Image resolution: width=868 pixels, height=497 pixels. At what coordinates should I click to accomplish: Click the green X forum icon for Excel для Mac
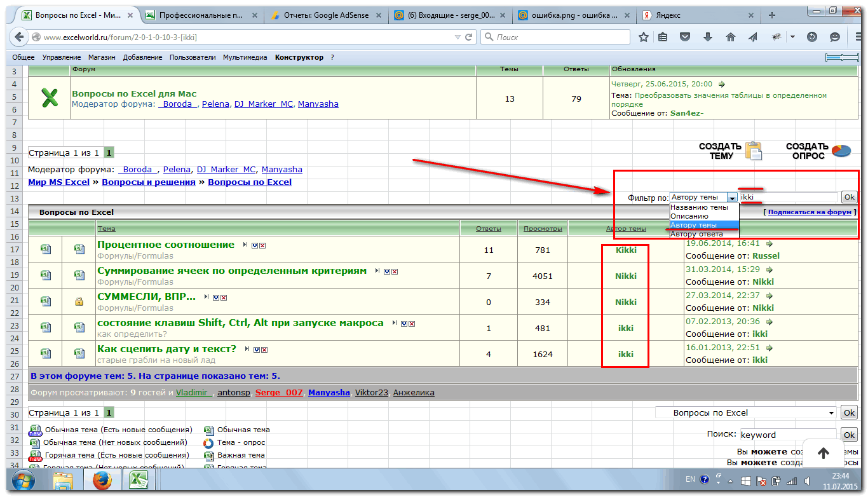50,97
